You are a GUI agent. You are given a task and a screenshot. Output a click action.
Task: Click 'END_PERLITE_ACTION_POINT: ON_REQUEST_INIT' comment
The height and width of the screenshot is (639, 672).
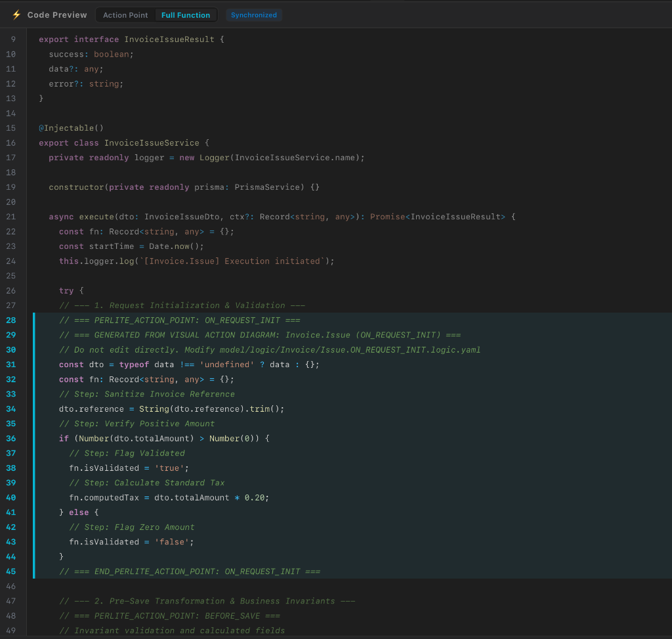[x=190, y=571]
